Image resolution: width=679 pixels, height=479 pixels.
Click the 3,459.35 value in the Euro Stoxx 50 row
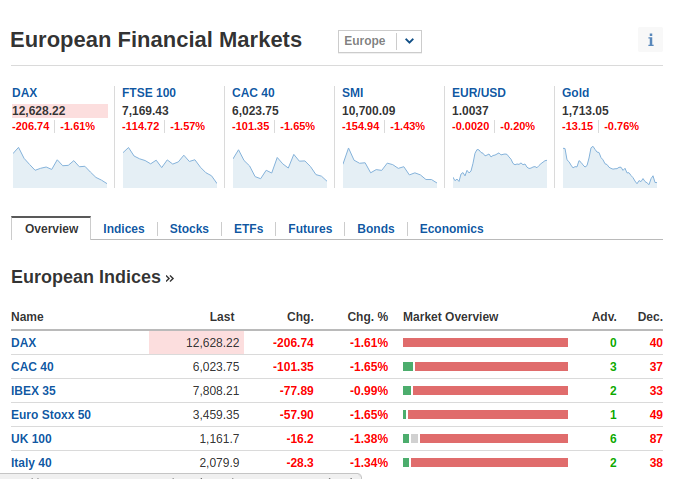[x=216, y=415]
